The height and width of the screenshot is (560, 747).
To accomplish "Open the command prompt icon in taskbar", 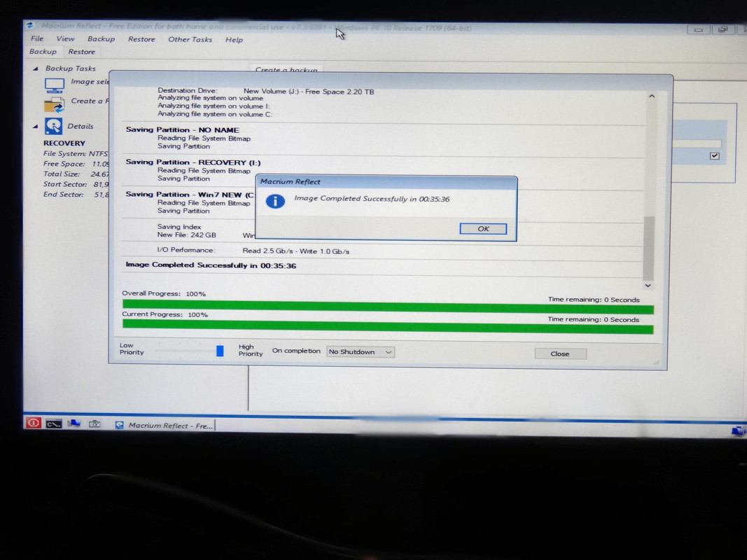I will 53,423.
